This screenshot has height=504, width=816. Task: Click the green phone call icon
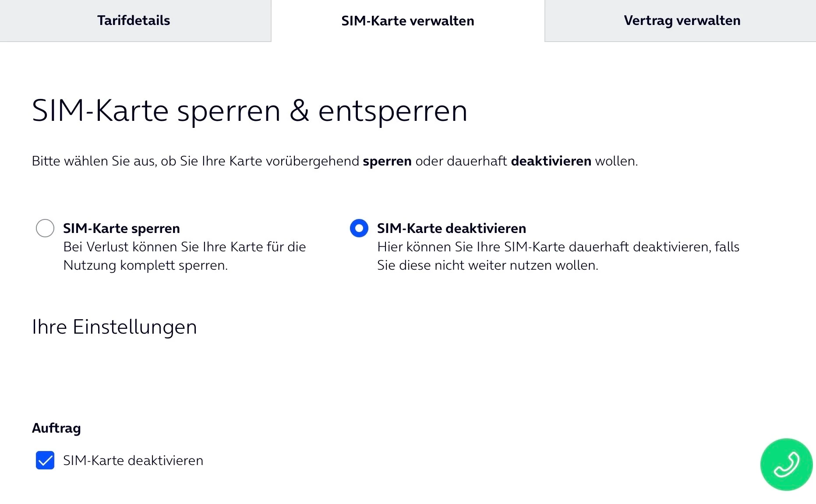(786, 464)
